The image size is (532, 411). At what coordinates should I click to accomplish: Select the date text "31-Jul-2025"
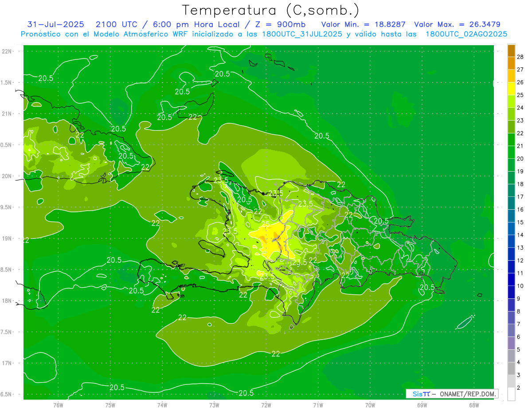pyautogui.click(x=55, y=24)
